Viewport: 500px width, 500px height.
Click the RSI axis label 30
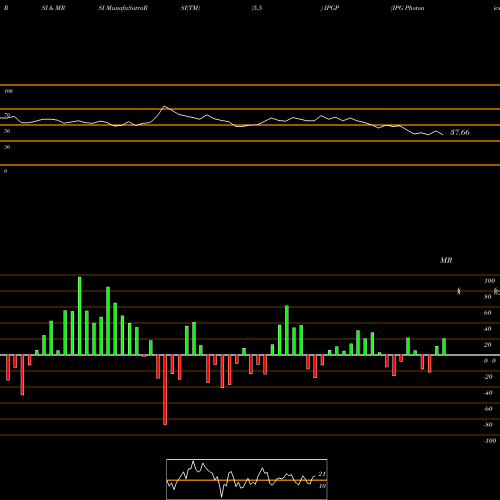point(7,147)
